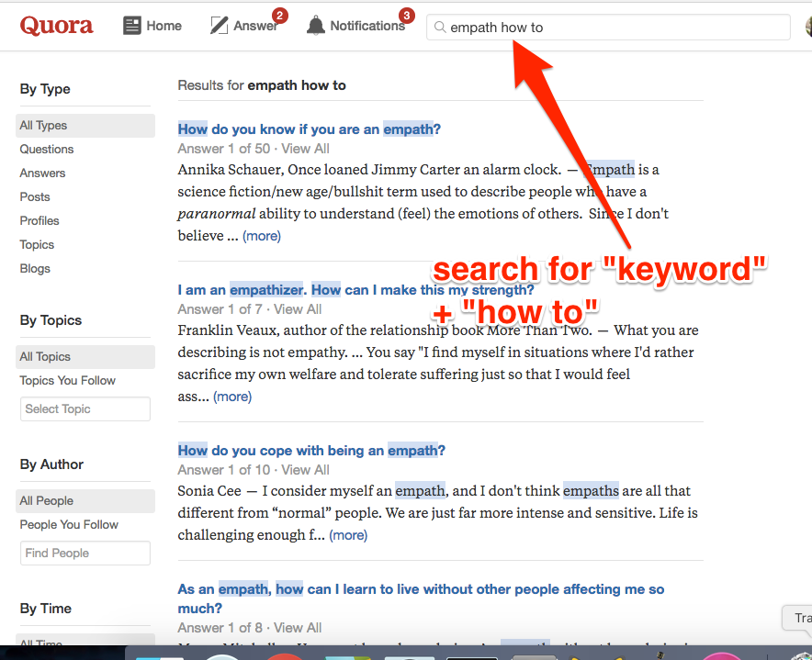The width and height of the screenshot is (812, 660).
Task: Filter results by Questions
Action: click(47, 149)
